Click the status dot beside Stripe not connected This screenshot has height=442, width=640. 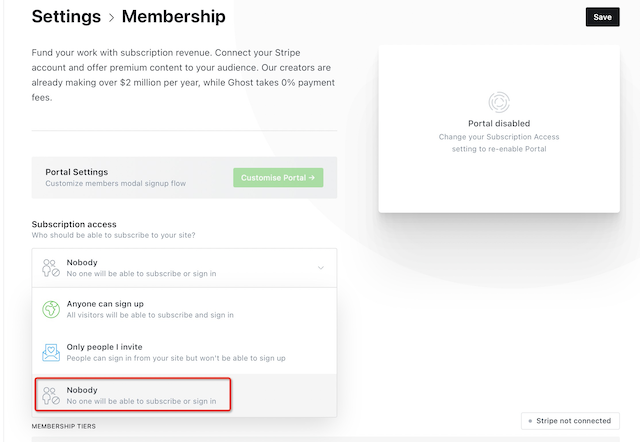click(530, 423)
